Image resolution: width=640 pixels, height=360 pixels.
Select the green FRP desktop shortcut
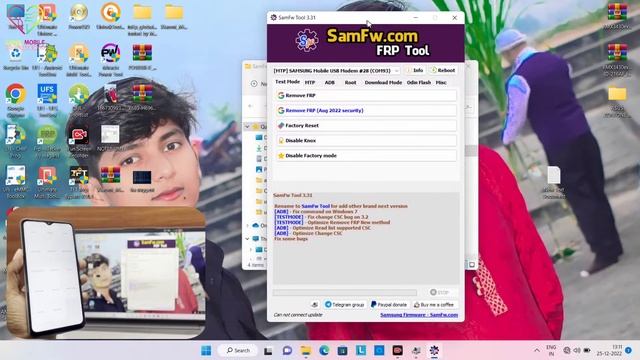pos(47,141)
